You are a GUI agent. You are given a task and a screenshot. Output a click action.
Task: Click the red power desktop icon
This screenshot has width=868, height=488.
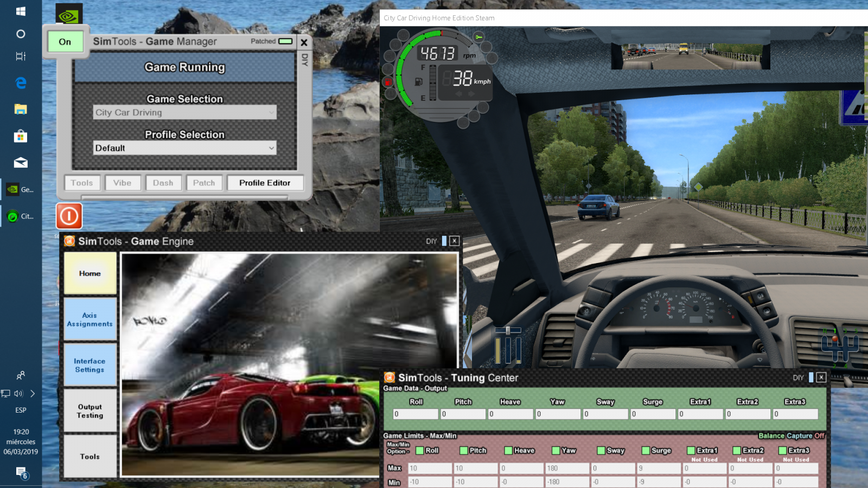(69, 216)
